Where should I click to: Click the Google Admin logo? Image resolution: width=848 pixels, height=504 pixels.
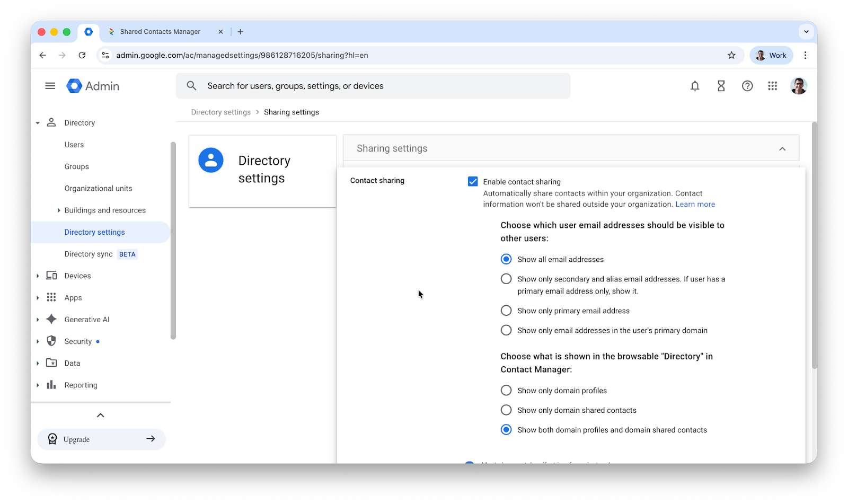click(x=93, y=86)
